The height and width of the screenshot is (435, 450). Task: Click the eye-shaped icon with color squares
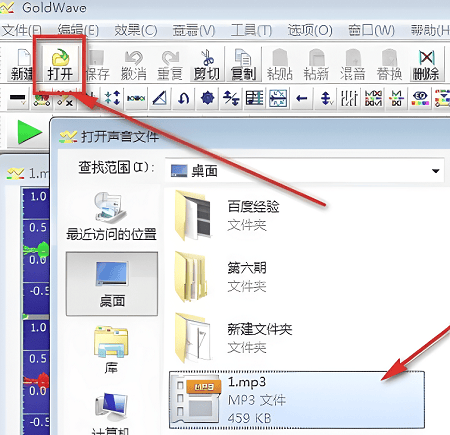click(420, 98)
